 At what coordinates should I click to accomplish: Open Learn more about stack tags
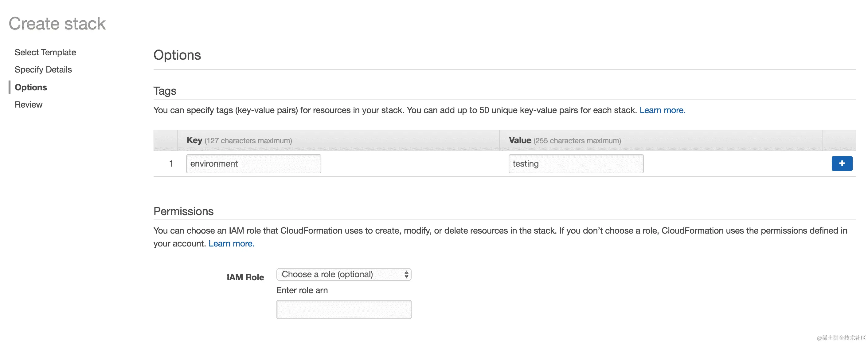point(662,110)
